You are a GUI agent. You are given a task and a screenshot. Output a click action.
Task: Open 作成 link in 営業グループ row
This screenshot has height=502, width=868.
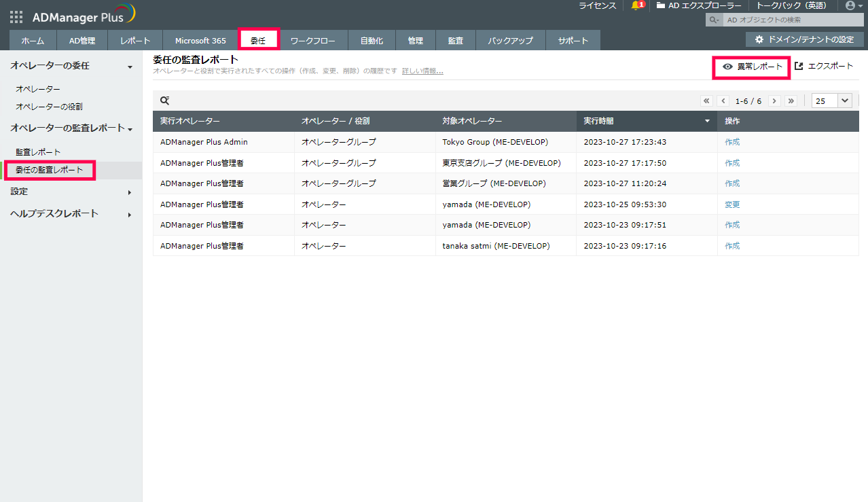[732, 183]
